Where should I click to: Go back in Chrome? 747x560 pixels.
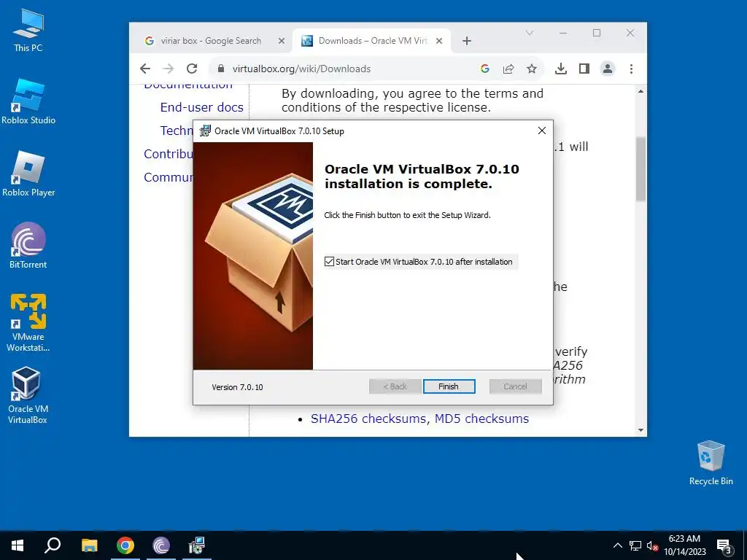pyautogui.click(x=145, y=69)
